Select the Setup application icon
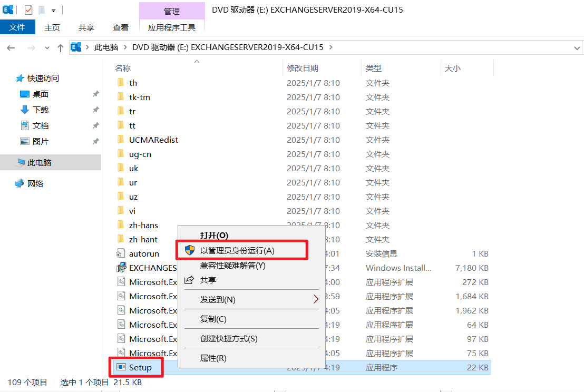 tap(121, 367)
